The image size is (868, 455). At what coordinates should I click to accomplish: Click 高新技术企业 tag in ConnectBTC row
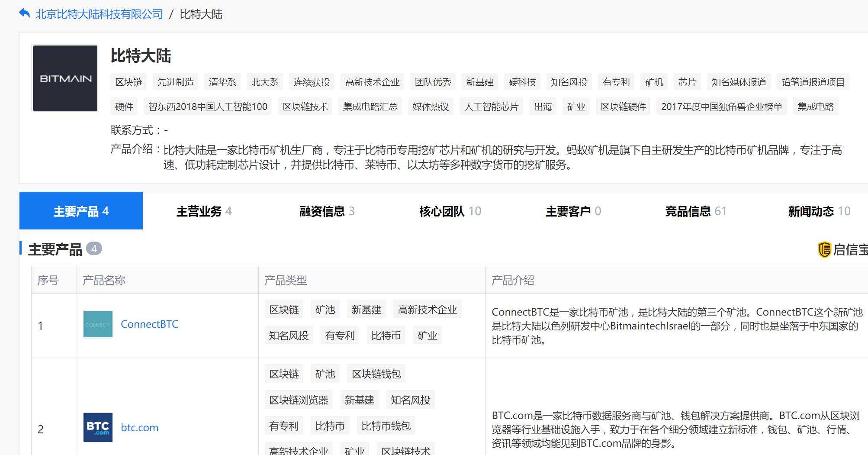coord(428,310)
